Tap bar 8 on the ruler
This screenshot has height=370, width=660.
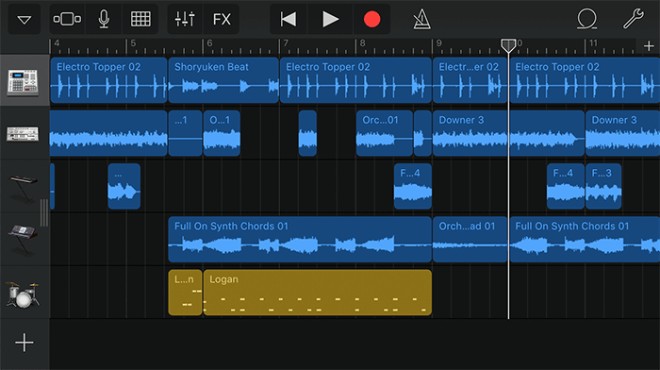pyautogui.click(x=362, y=43)
